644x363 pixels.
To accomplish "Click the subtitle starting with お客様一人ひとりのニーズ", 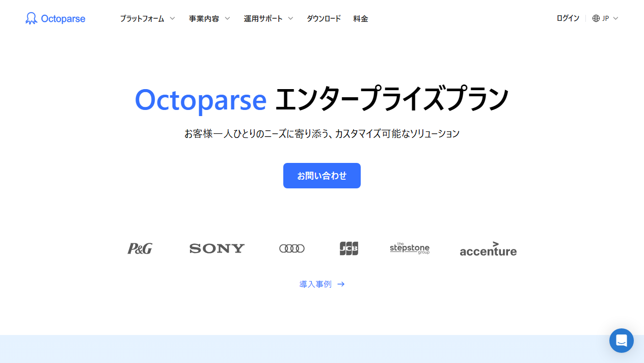I will click(x=322, y=133).
